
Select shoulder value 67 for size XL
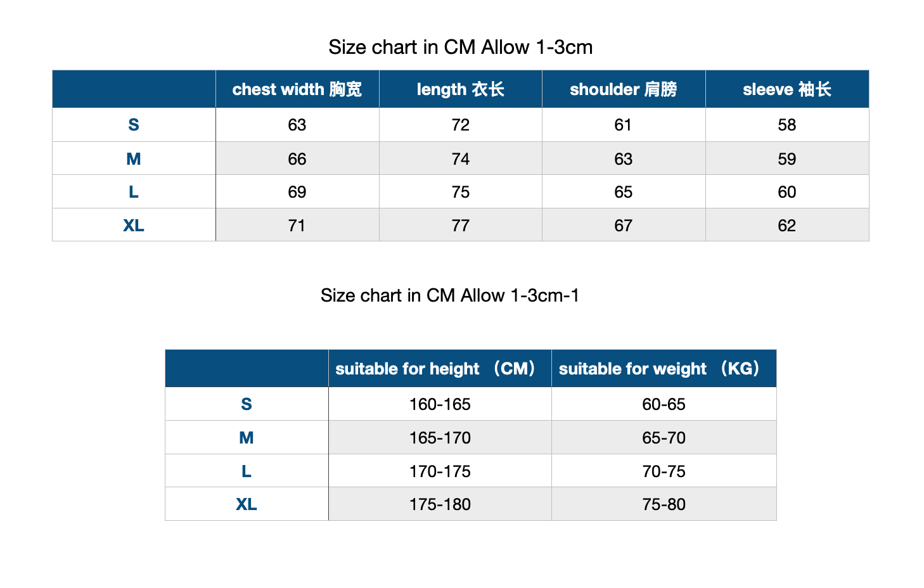(623, 226)
